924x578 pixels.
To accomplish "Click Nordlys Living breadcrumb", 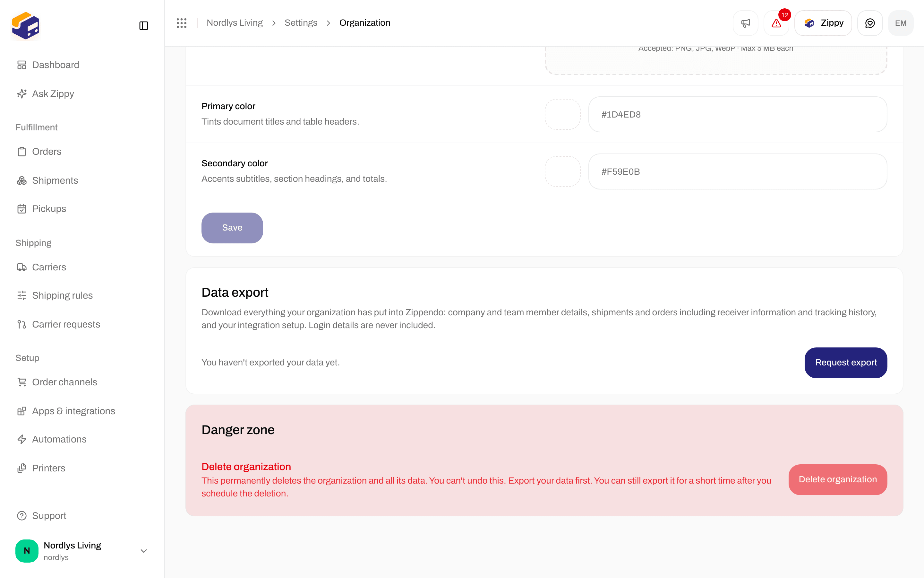I will tap(235, 23).
